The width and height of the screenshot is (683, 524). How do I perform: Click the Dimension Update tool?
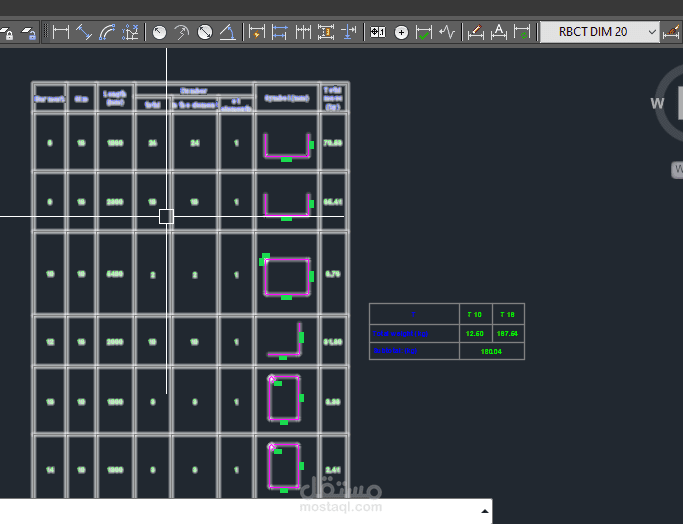(522, 32)
